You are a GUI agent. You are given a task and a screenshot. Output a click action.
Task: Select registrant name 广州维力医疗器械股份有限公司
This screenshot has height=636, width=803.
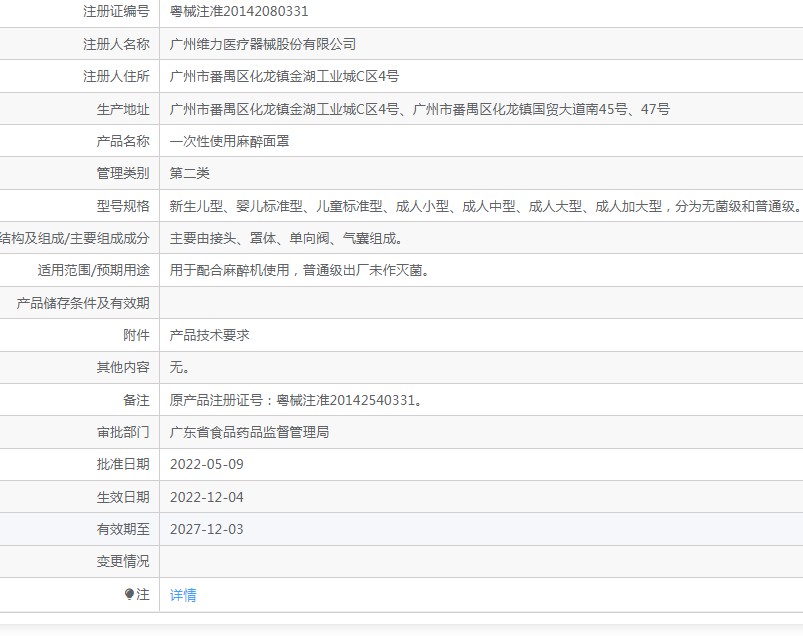[x=263, y=44]
